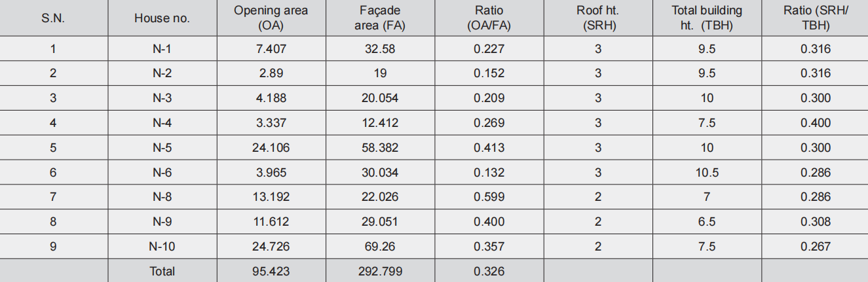Click the Total row label
868x282 pixels.
point(162,271)
